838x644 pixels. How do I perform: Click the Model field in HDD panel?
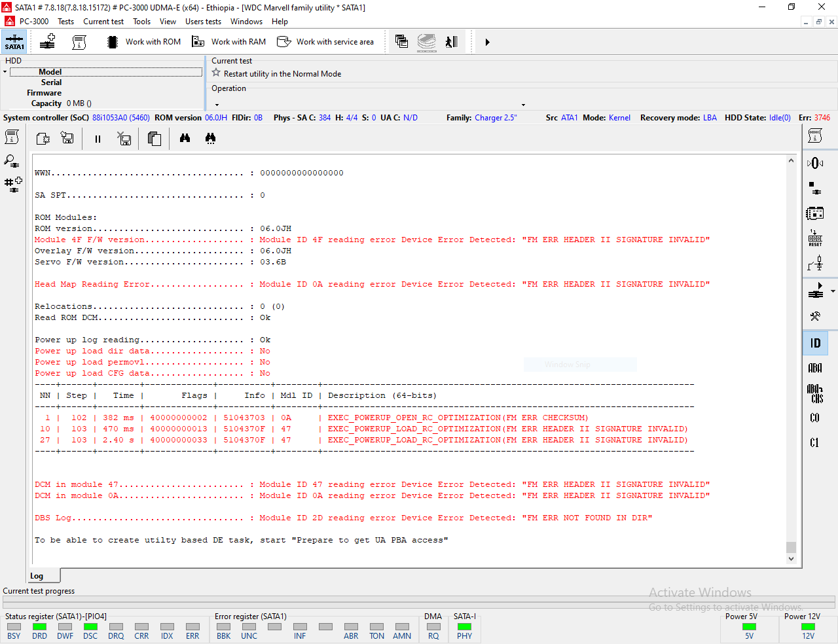click(x=106, y=72)
